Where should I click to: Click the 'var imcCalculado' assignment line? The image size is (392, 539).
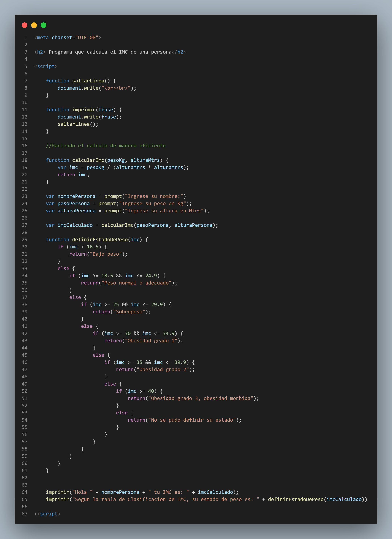click(x=132, y=225)
